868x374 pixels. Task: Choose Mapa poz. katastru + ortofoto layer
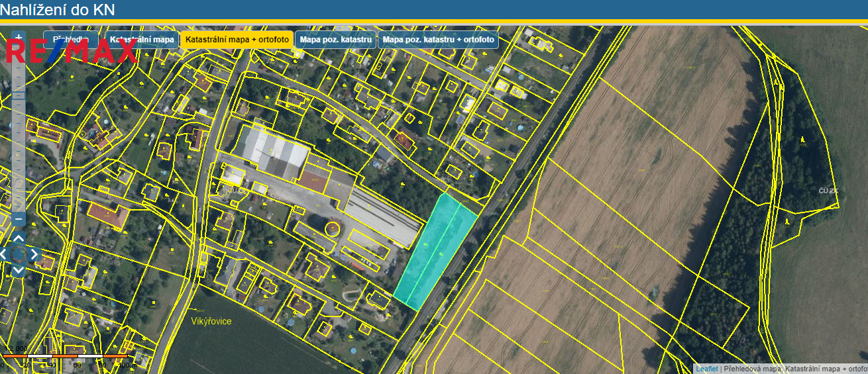439,40
